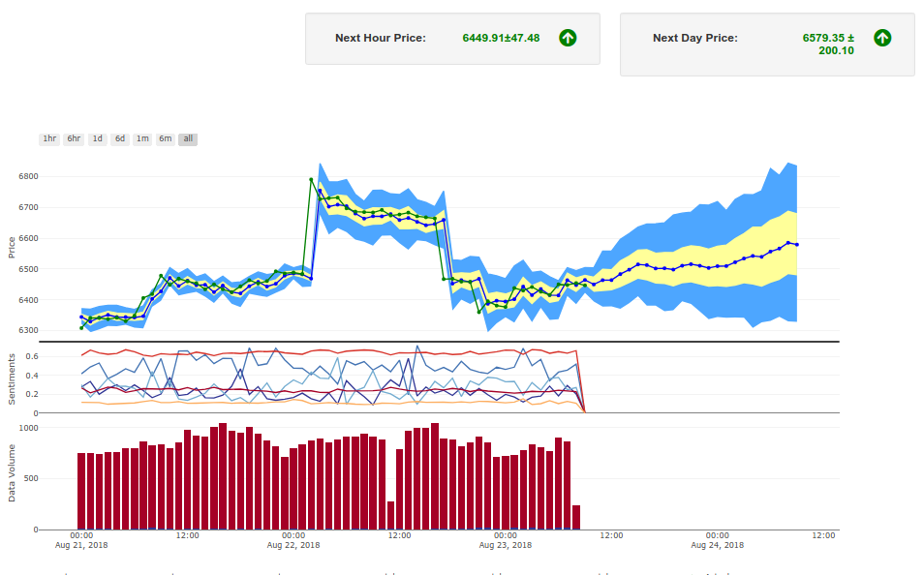Set the chart range to 1d
Screen dimensions: 924x575
coord(97,138)
